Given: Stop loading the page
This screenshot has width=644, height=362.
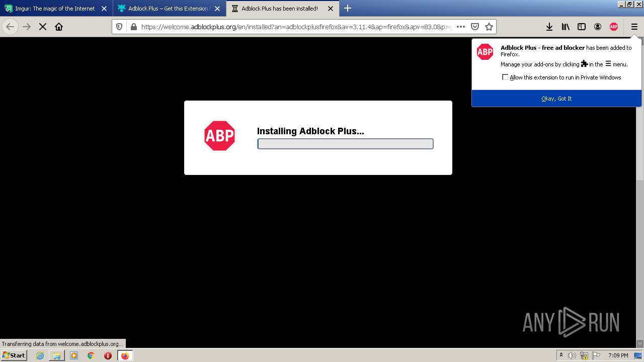Looking at the screenshot, I should 43,27.
